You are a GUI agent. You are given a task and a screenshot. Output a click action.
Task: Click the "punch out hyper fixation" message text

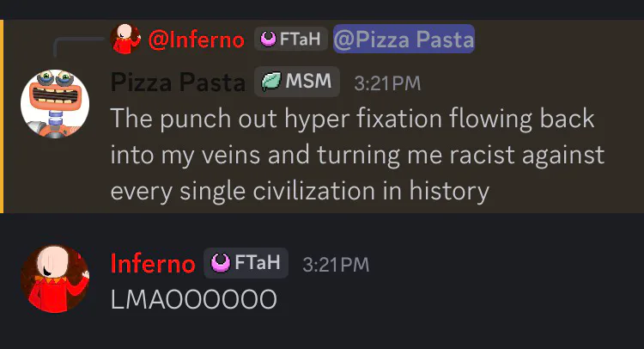pos(352,119)
